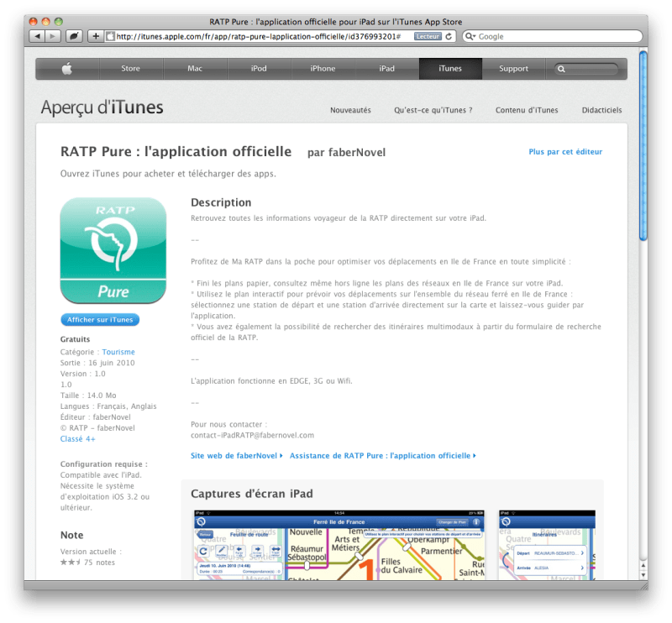
Task: Click the Configuration requise heading
Action: click(103, 464)
